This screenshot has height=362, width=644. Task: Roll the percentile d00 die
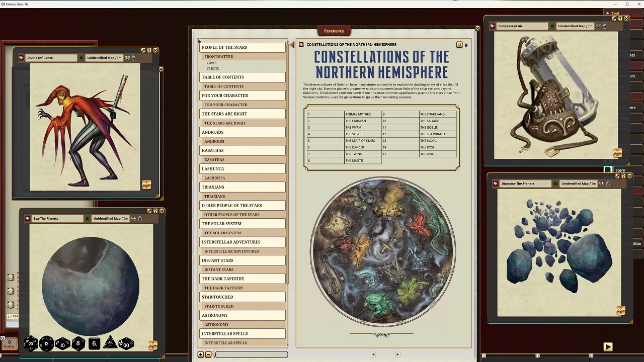point(125,344)
